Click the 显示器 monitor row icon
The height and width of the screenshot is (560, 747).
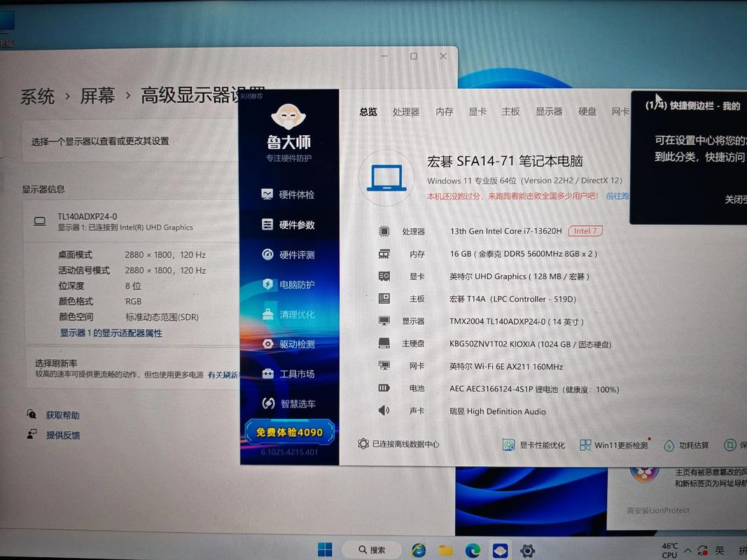(384, 321)
